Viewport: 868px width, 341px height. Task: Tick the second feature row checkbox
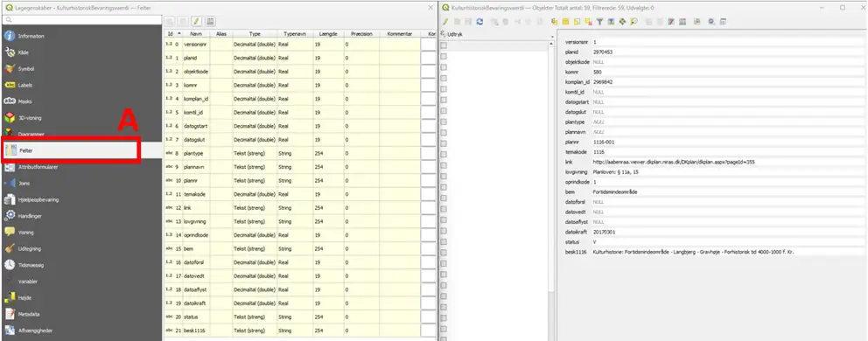444,56
